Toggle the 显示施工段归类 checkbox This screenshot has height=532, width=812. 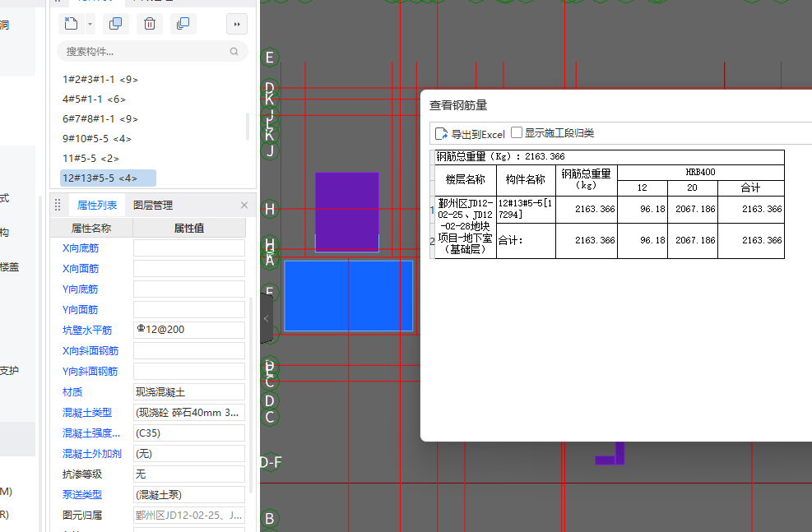[517, 132]
